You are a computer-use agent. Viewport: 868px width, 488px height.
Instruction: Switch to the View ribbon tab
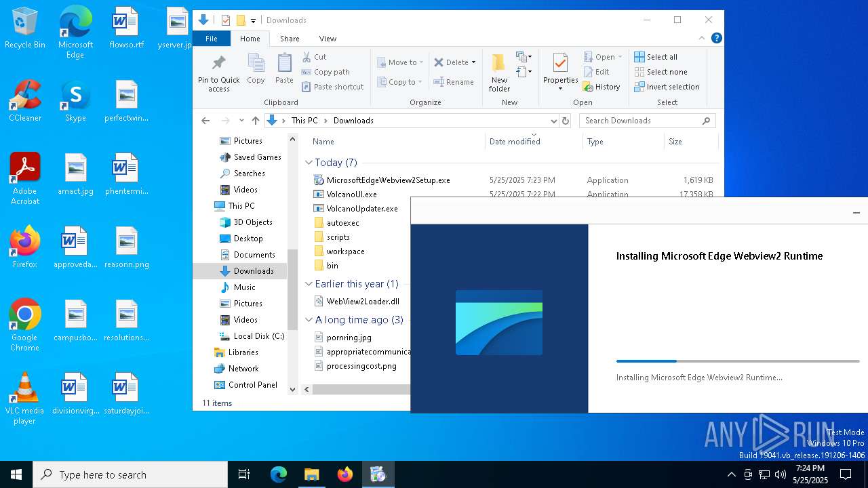pos(328,39)
